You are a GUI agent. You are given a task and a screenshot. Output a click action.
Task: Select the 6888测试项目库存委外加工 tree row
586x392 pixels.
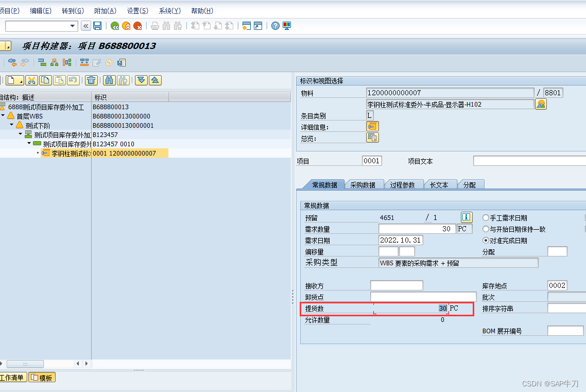46,107
